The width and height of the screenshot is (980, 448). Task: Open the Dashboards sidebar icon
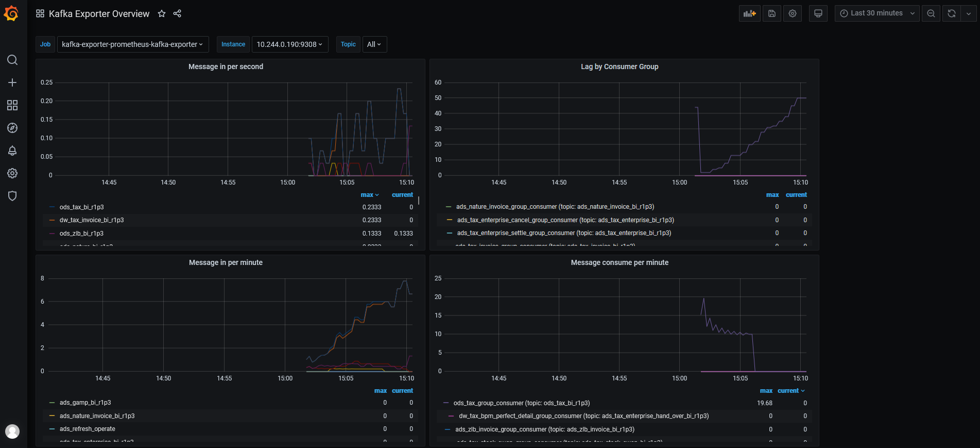[x=12, y=105]
